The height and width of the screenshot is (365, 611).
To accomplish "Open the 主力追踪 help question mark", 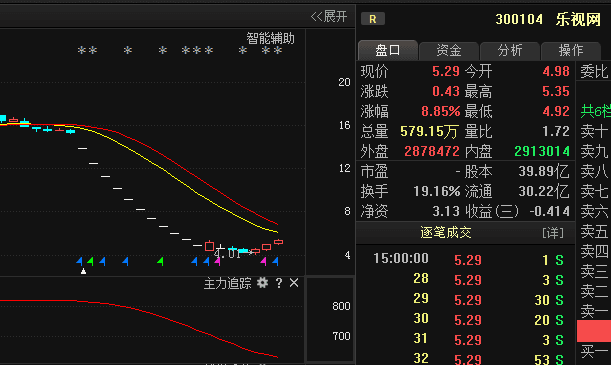I will [279, 283].
